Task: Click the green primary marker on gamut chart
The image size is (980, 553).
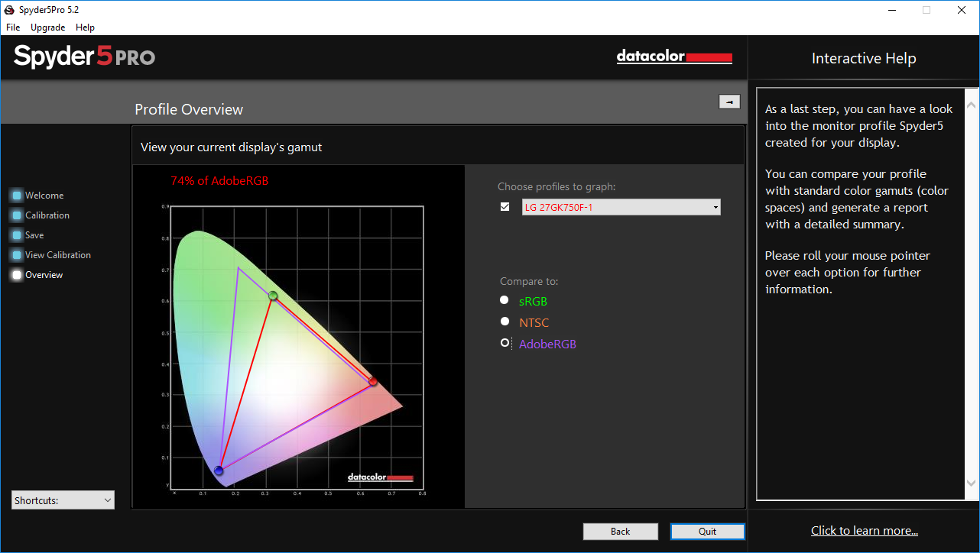Action: (x=273, y=296)
